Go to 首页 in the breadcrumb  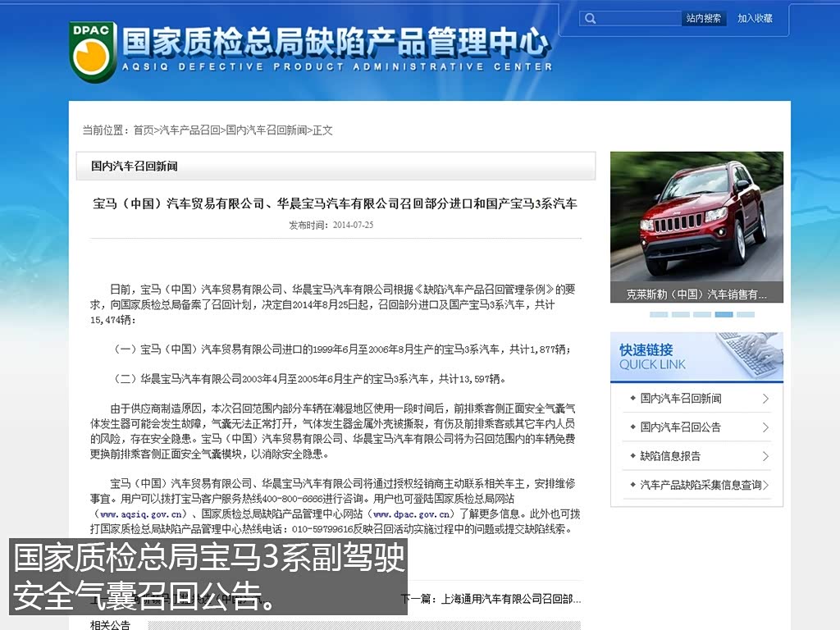tap(144, 130)
